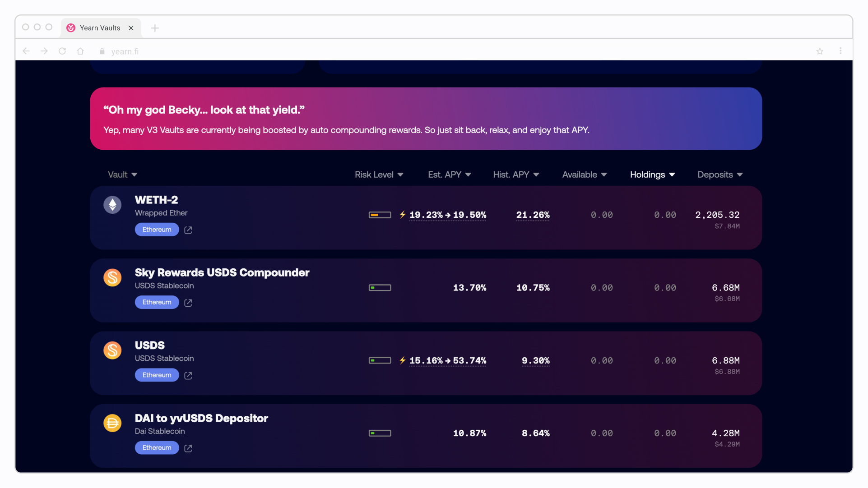
Task: Click WETH-2 deposits value 2,205.32
Action: pos(717,215)
